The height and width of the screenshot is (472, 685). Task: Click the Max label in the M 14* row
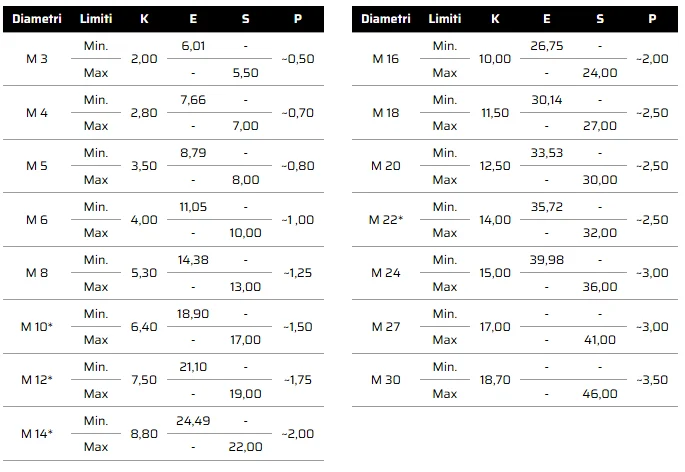(96, 447)
